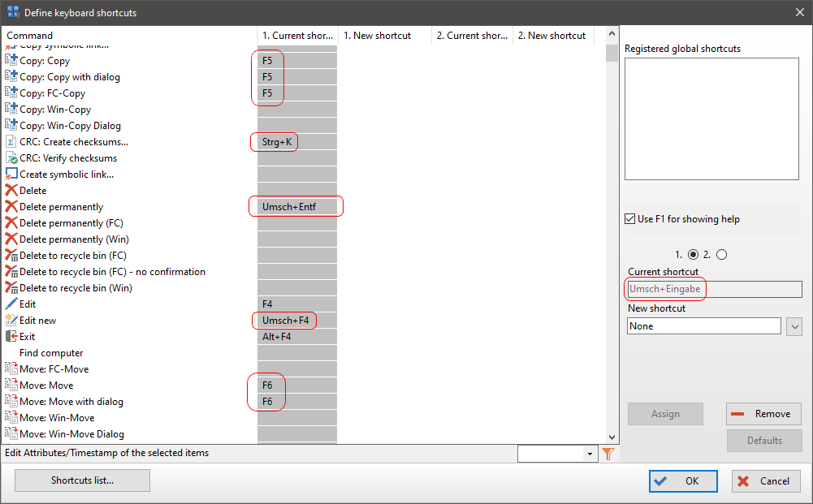Click the 1. New shortcut column header
This screenshot has height=504, width=813.
(x=377, y=36)
